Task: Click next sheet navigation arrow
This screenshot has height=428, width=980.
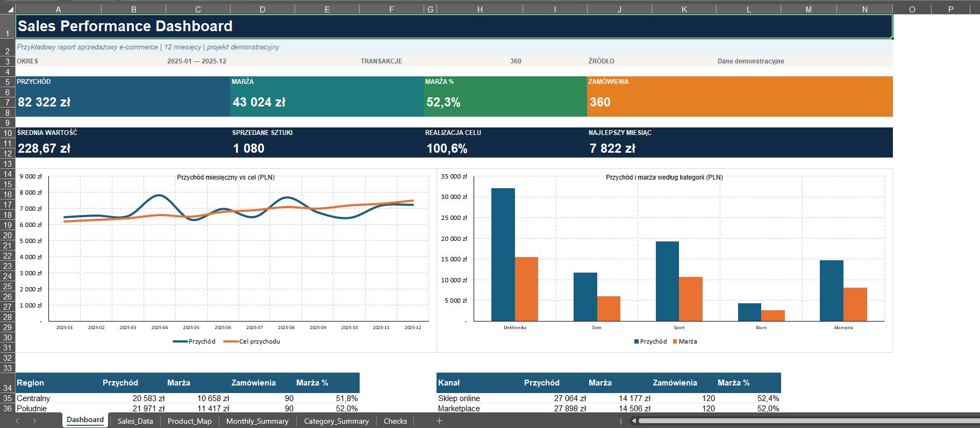Action: [x=34, y=421]
